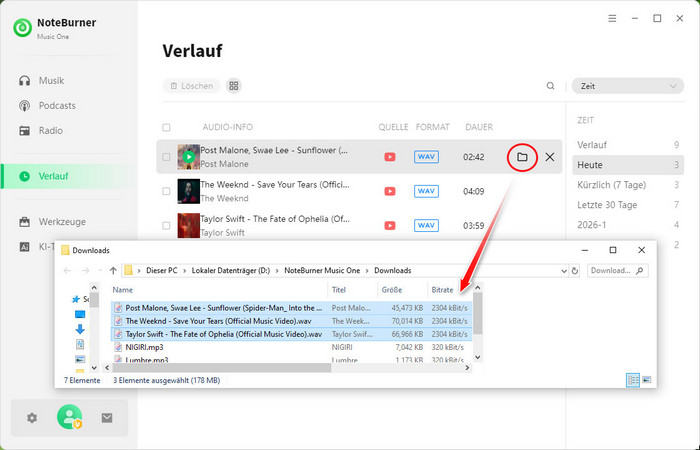
Task: Click the clock icon beside Verlauf
Action: point(25,176)
